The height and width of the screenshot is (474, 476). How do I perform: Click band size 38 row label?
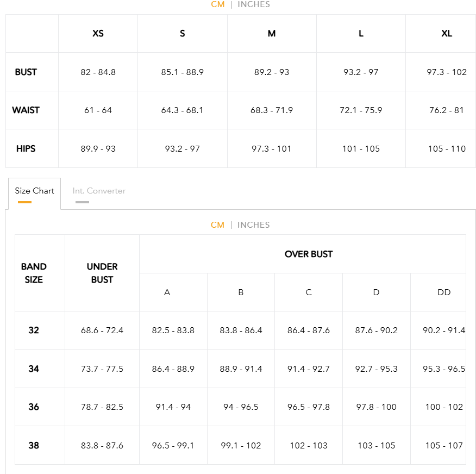(x=34, y=445)
